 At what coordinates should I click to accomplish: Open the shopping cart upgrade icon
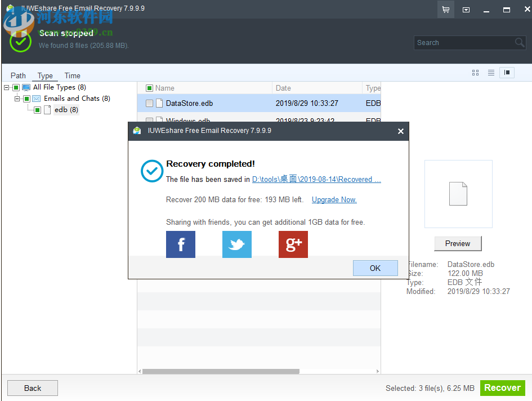(x=445, y=9)
